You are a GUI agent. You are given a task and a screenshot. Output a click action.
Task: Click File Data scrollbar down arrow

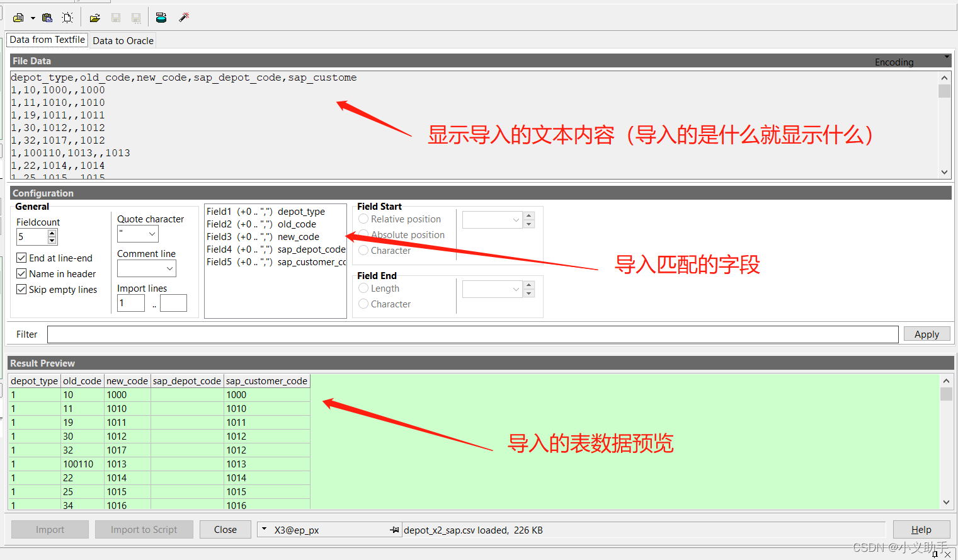coord(944,172)
